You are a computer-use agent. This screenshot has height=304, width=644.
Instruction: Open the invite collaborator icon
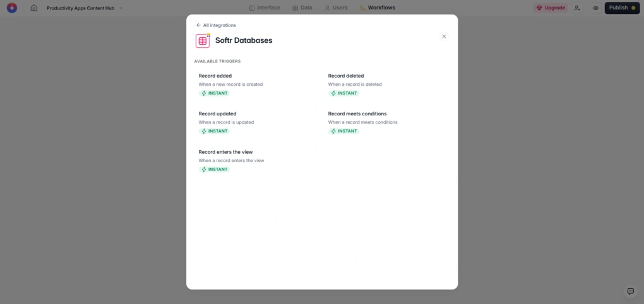577,8
